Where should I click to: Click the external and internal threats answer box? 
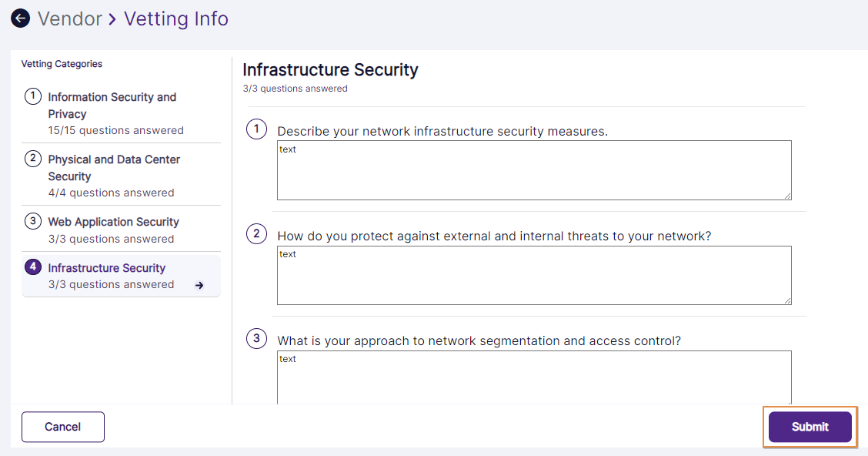coord(533,275)
